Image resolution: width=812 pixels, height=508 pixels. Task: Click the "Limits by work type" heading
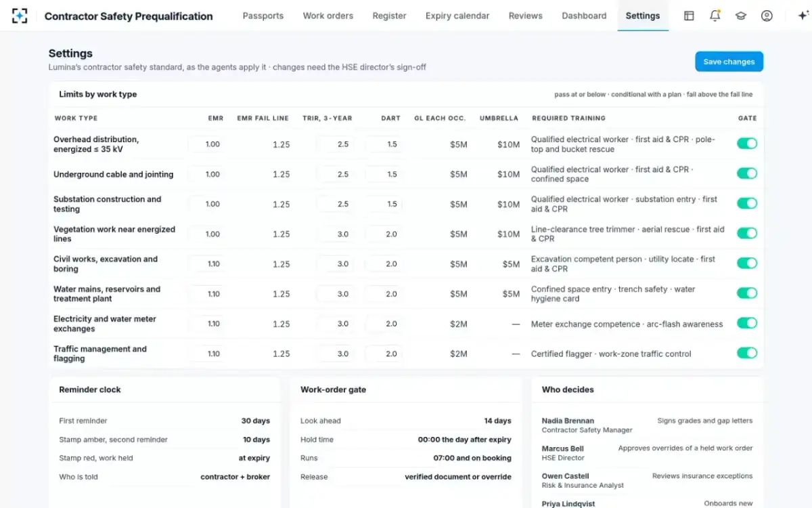click(98, 95)
